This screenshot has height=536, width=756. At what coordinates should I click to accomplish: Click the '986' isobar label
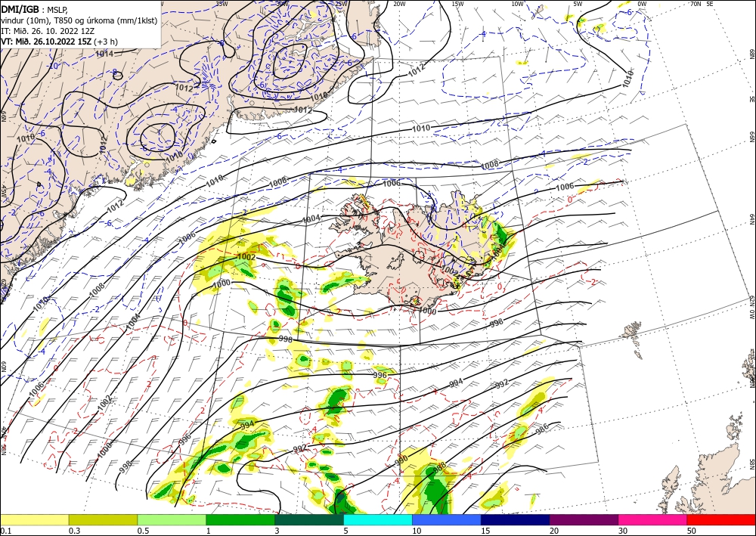click(x=542, y=429)
